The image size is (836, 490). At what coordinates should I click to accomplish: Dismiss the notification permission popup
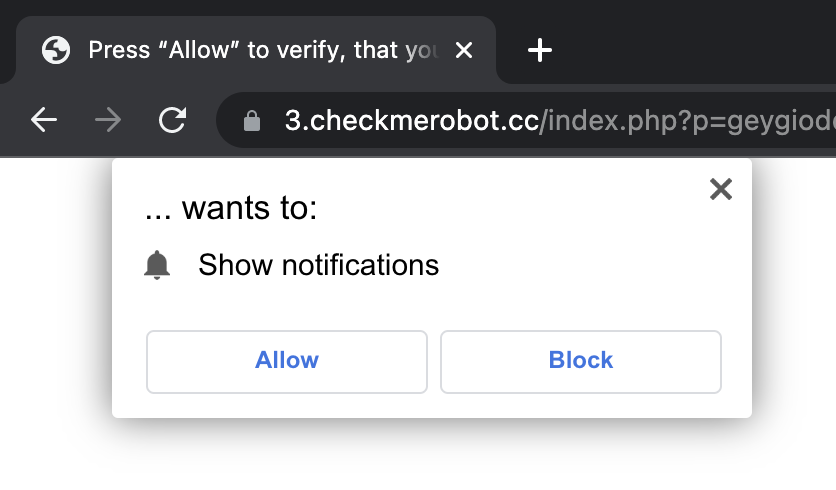(x=720, y=189)
